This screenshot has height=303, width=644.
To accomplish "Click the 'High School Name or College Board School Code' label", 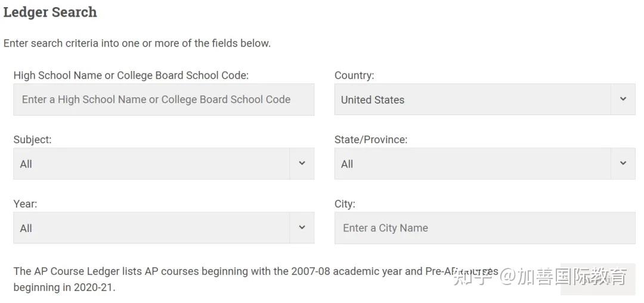I will tap(131, 75).
